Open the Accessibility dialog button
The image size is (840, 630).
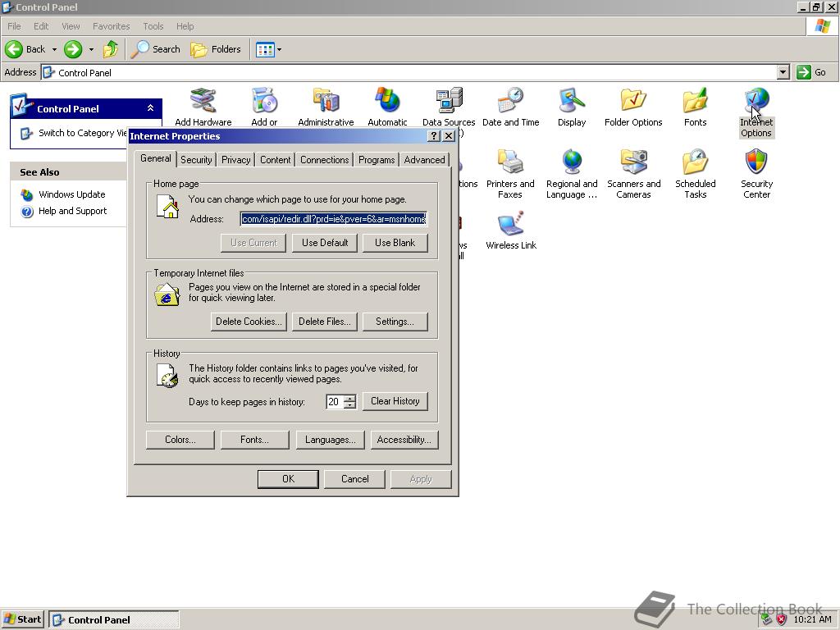coord(404,440)
